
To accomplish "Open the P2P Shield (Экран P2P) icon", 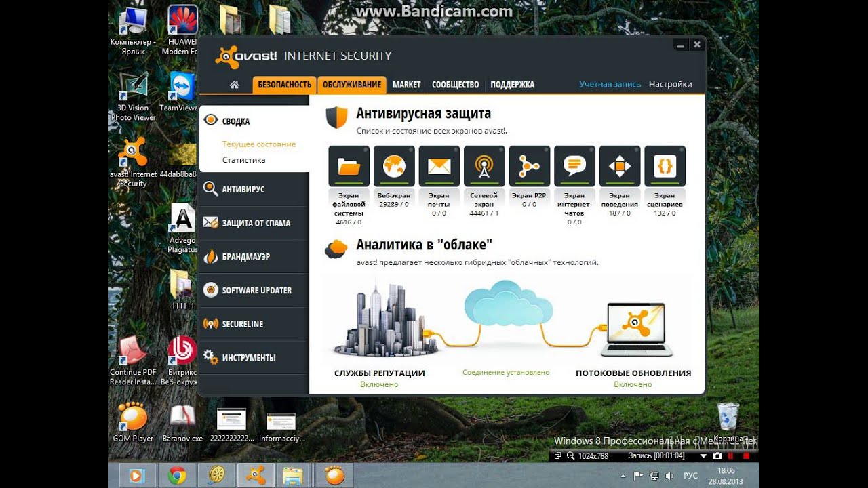I will click(x=530, y=165).
